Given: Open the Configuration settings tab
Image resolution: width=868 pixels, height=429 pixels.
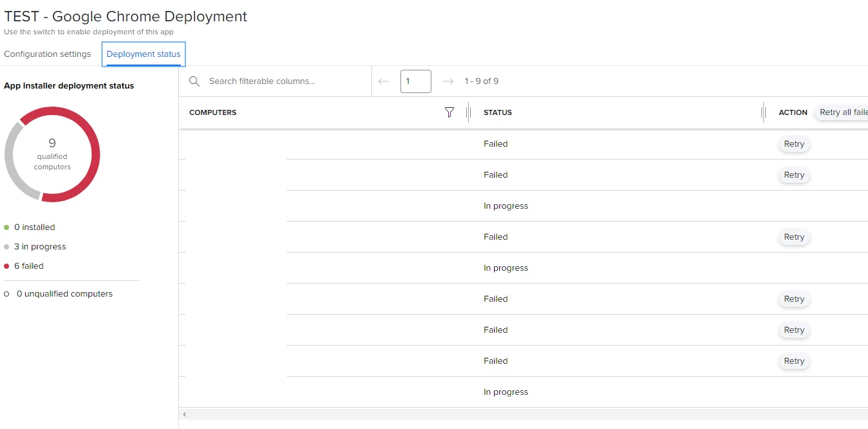Looking at the screenshot, I should click(x=47, y=54).
